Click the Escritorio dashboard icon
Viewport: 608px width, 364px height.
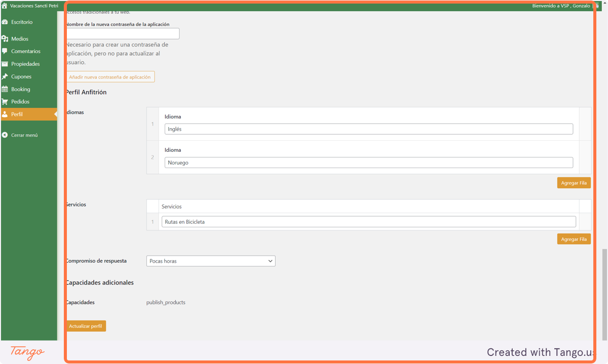(5, 22)
